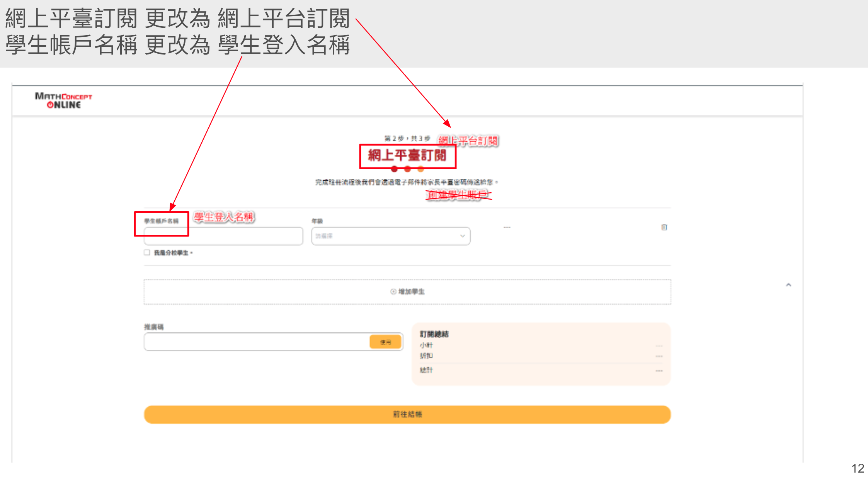Click the middle red step dot
Screen dimensions: 868x495
(407, 169)
